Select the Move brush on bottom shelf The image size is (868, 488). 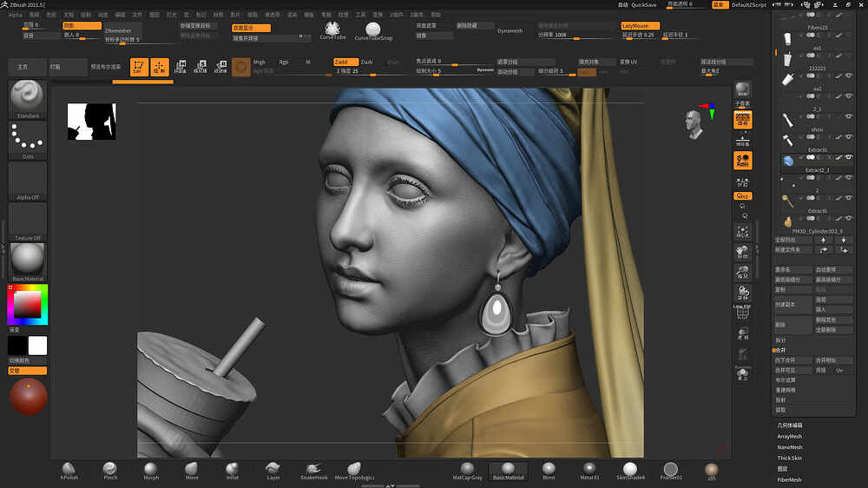point(192,471)
